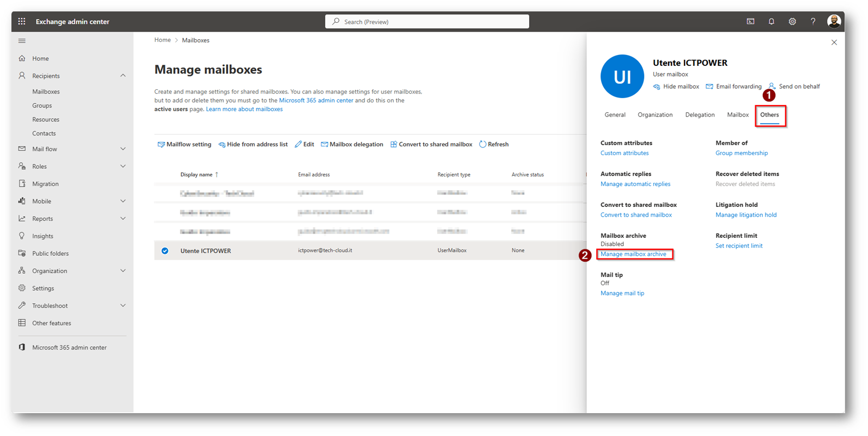Click the Insights lightbulb icon
This screenshot has height=436, width=868.
(22, 236)
